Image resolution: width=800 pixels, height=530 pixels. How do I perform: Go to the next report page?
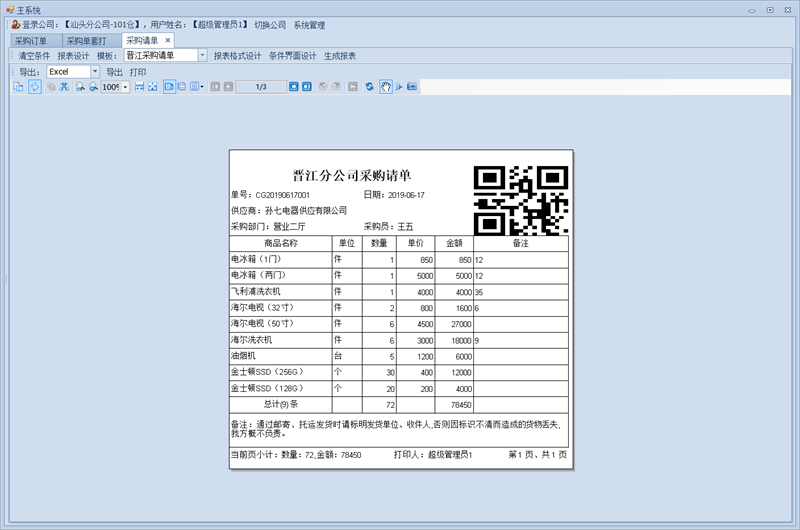tap(293, 87)
